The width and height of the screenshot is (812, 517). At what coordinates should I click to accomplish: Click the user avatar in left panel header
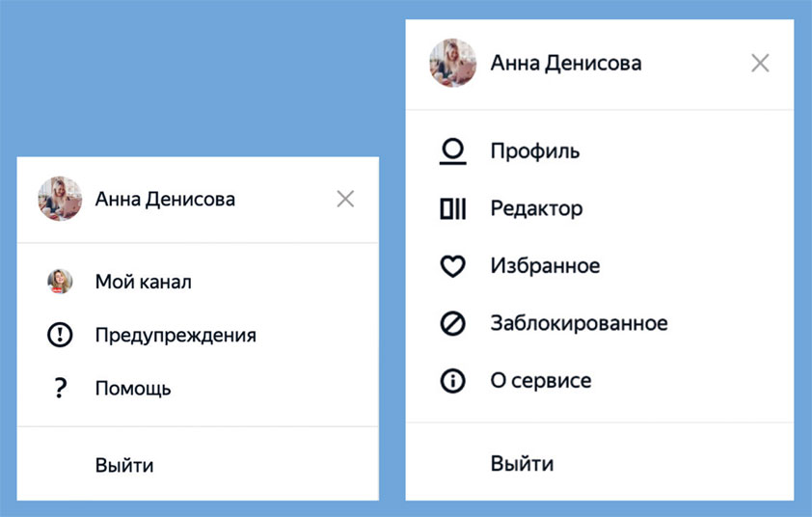[x=60, y=199]
